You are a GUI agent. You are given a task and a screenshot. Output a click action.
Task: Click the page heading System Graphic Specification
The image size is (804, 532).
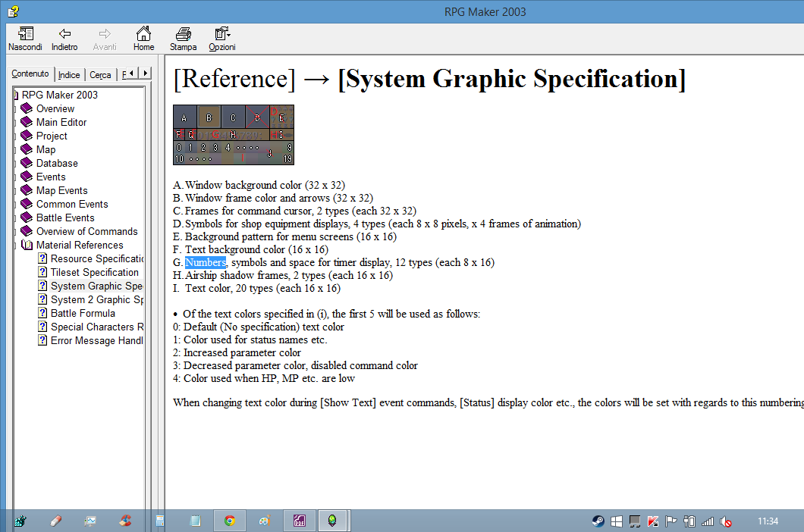(512, 79)
